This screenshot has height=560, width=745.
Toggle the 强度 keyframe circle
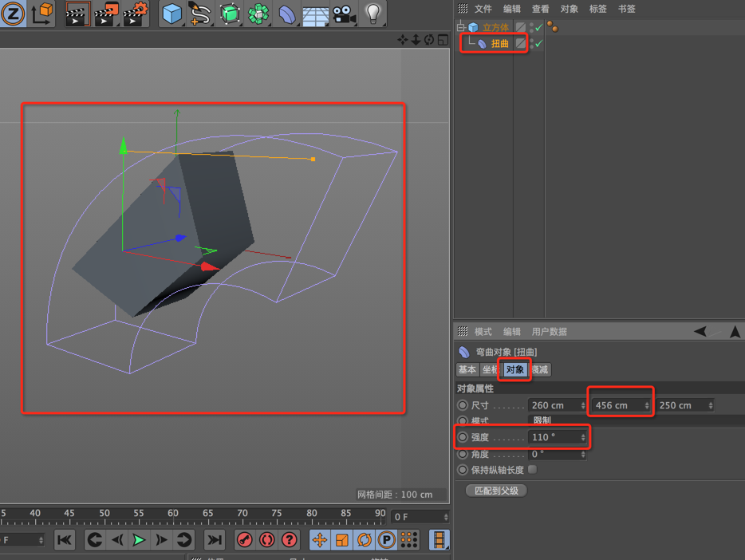pos(463,437)
